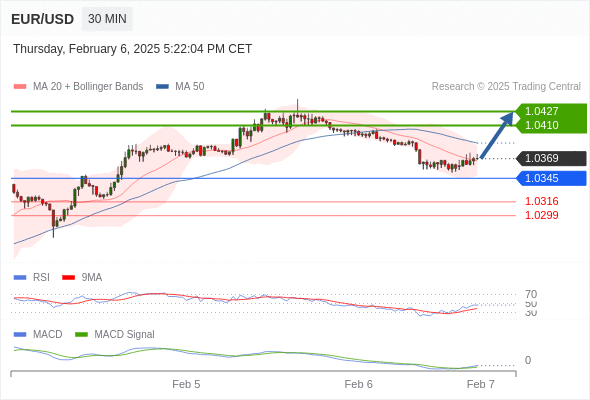Click the 1.0410 green target label
This screenshot has width=590, height=400.
click(541, 125)
